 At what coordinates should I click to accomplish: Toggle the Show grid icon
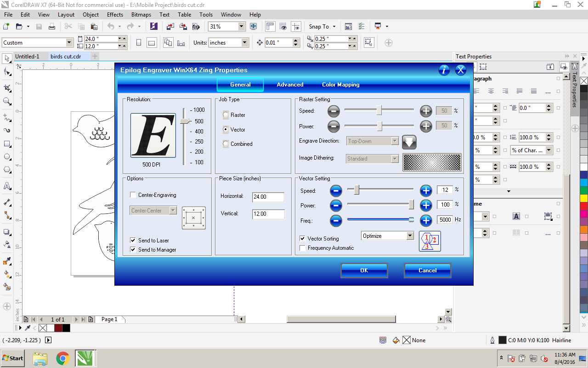point(283,27)
